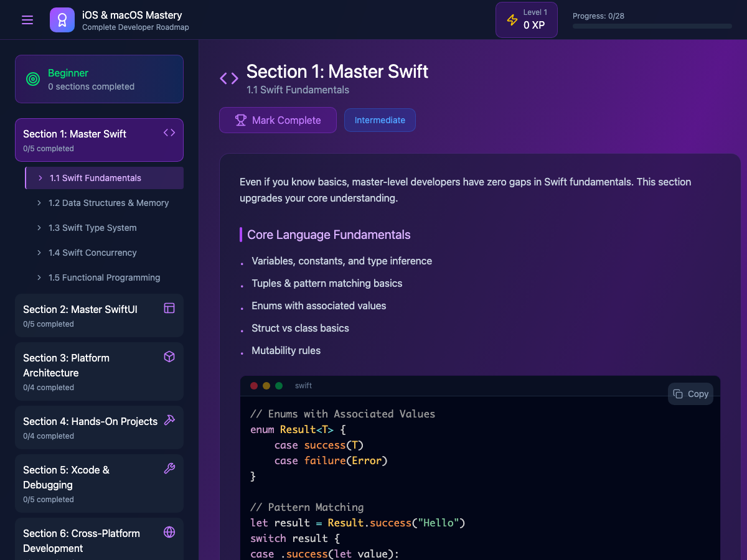747x560 pixels.
Task: Click the Complete Developer Roadmap subtitle
Action: 135,27
